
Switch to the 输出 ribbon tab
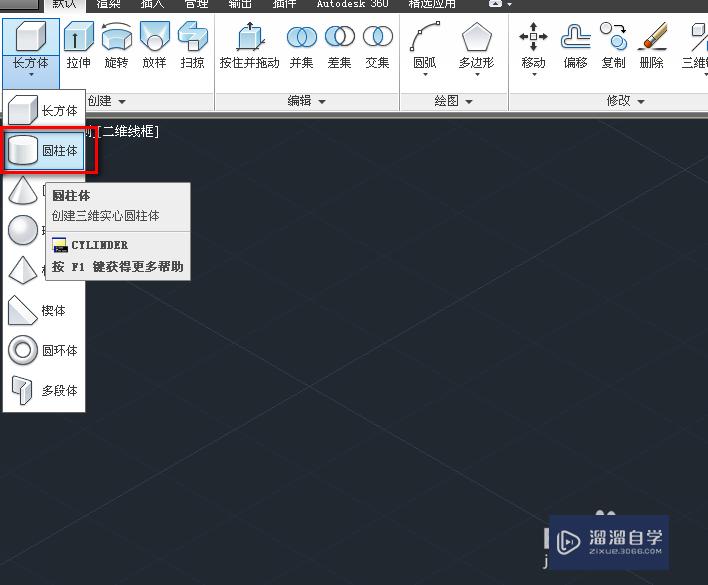(240, 5)
